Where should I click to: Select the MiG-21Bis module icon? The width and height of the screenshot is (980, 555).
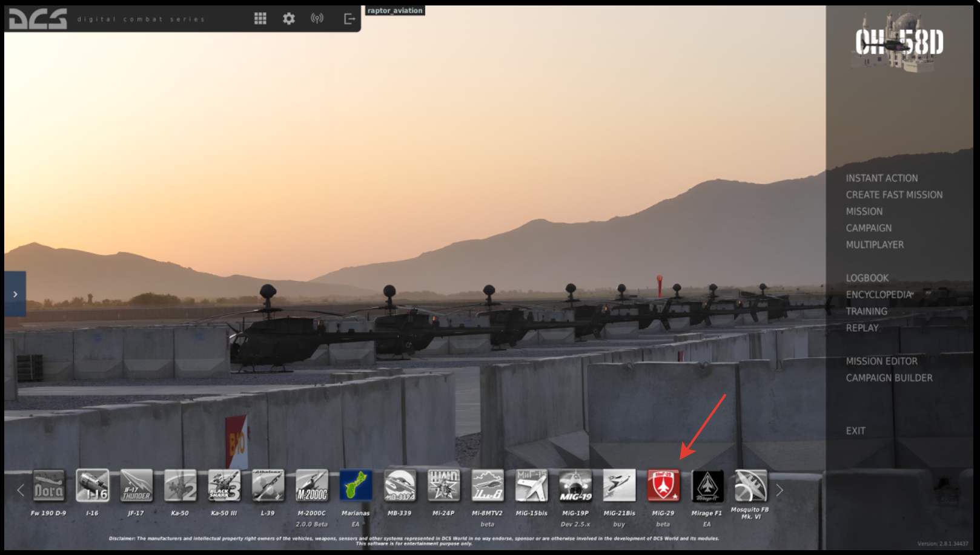tap(619, 485)
